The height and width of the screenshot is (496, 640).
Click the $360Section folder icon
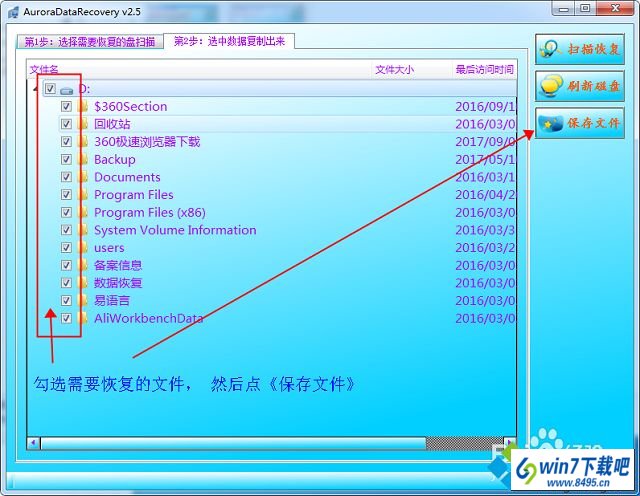tap(83, 107)
